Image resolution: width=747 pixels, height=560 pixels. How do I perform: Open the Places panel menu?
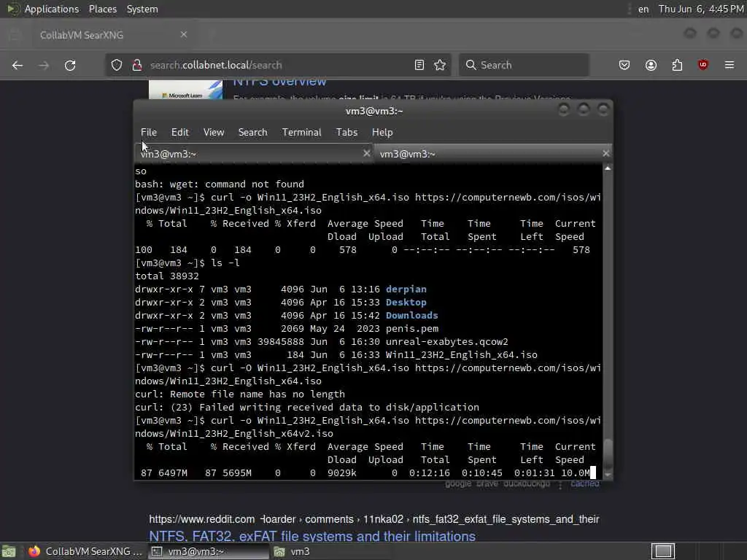tap(103, 9)
